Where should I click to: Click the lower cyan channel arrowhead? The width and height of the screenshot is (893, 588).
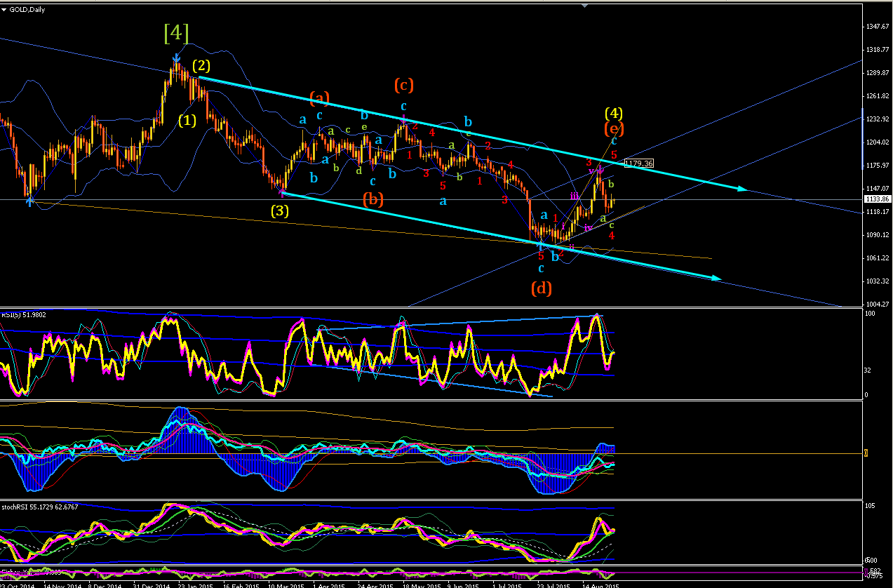[x=716, y=279]
